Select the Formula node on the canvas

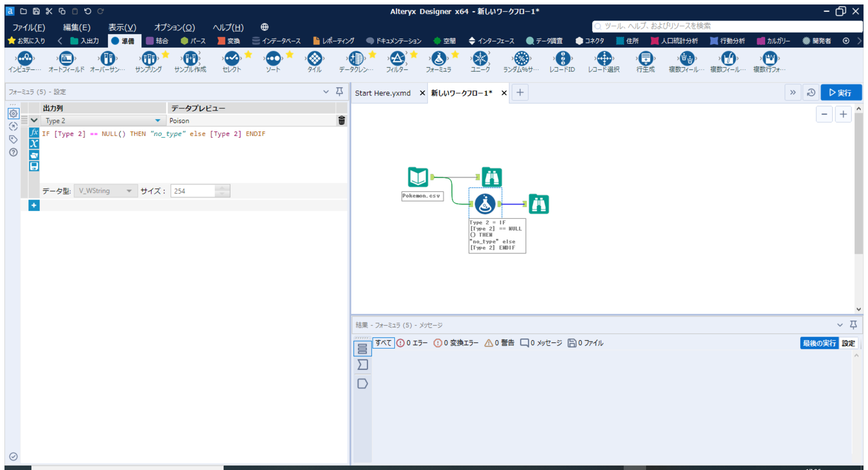click(485, 204)
